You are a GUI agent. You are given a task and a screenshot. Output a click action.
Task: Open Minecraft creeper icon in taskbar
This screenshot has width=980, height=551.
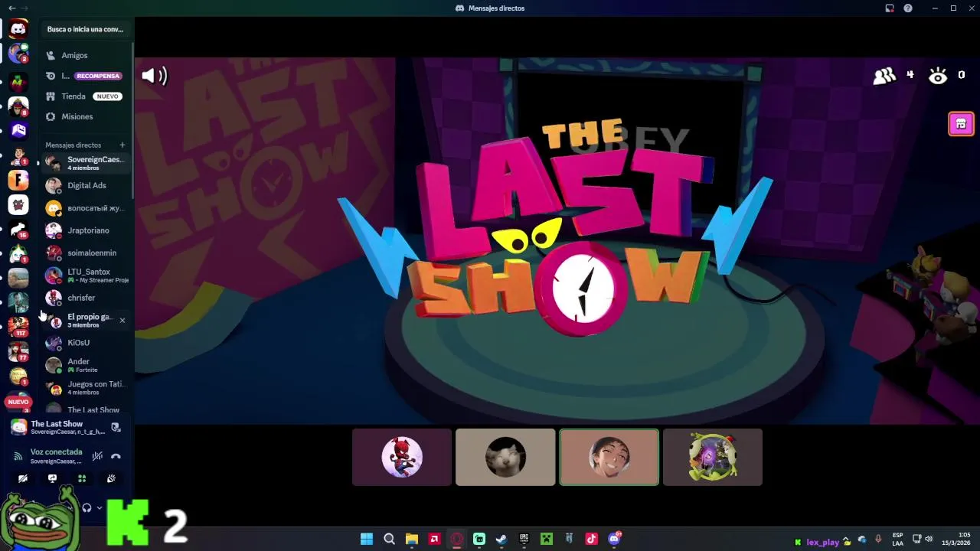pos(547,540)
